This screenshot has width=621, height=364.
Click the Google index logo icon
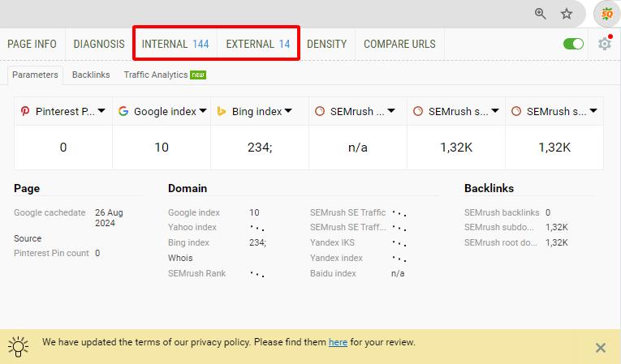[123, 111]
